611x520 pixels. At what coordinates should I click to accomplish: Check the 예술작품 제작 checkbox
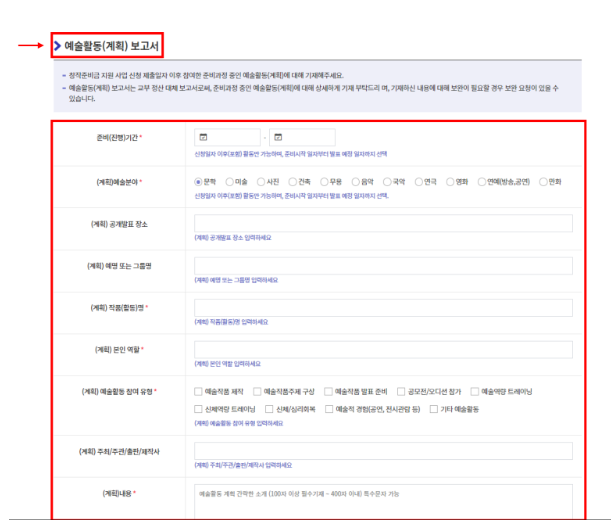pos(198,391)
